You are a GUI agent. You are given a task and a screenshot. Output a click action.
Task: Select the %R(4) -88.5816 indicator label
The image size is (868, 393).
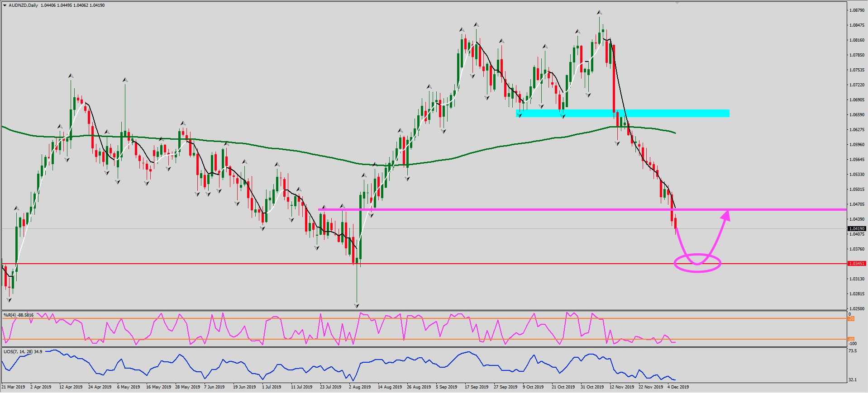click(19, 315)
